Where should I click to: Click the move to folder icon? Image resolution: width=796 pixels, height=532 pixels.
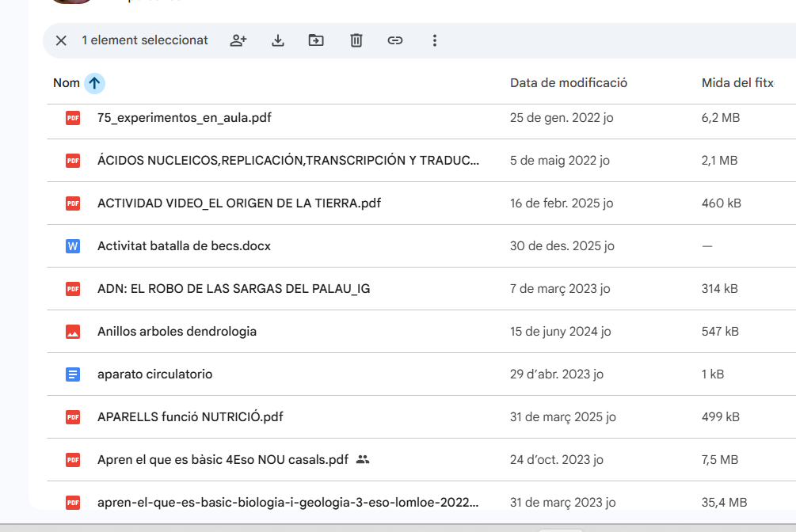pos(316,40)
